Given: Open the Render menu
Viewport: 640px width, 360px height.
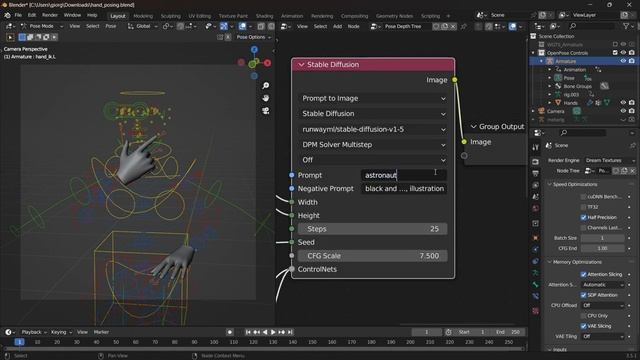Looking at the screenshot, I should (x=50, y=16).
